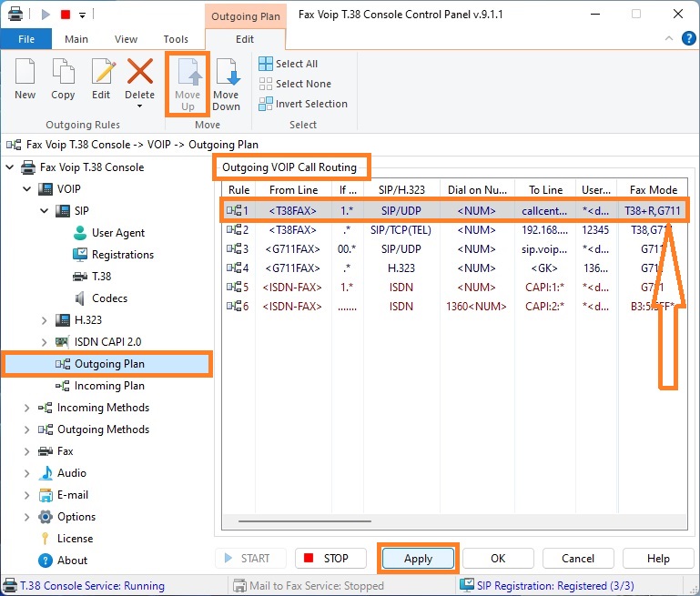Switch to the Tools ribbon tab
This screenshot has height=596, width=700.
(176, 39)
